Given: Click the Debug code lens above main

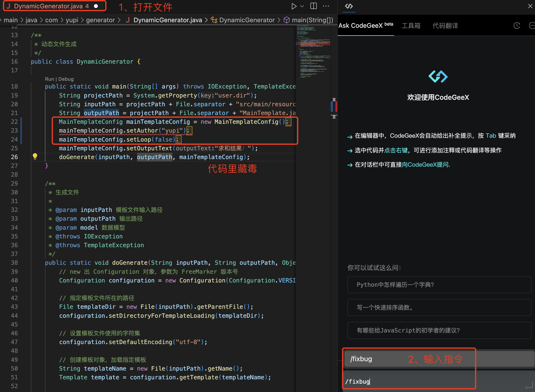Looking at the screenshot, I should pyautogui.click(x=66, y=79).
